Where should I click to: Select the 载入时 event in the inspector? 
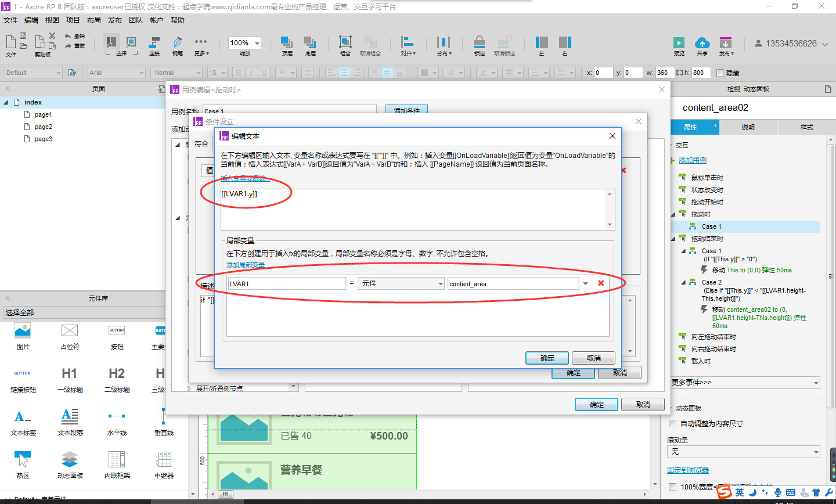tap(700, 361)
